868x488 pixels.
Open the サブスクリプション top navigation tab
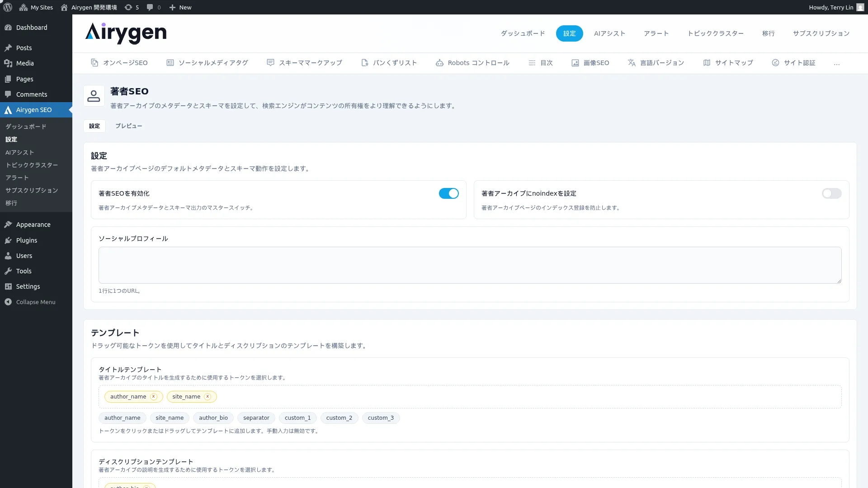821,33
